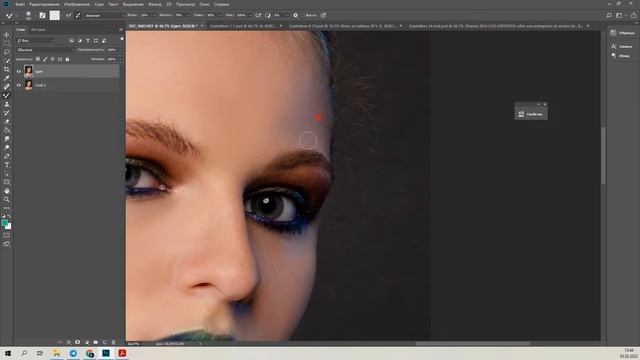This screenshot has height=360, width=640.
Task: Swap foreground and background colors
Action: (x=10, y=216)
